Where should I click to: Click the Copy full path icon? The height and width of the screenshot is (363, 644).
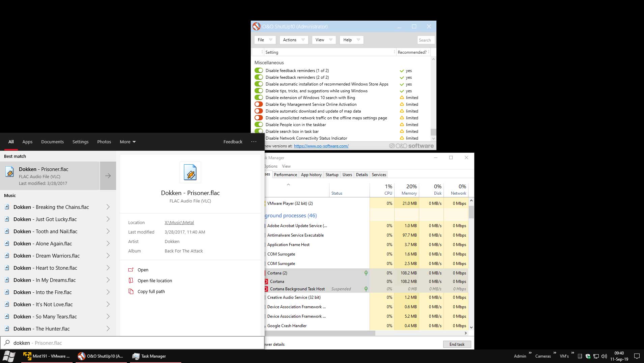pyautogui.click(x=131, y=291)
